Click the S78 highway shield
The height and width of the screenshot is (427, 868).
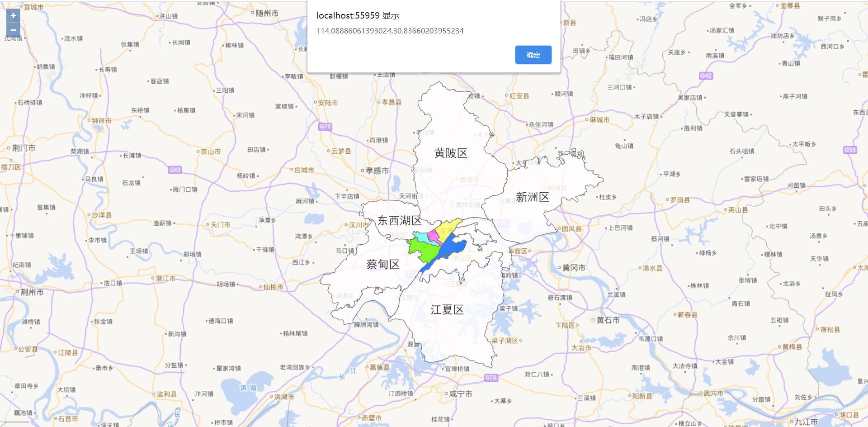(x=491, y=377)
